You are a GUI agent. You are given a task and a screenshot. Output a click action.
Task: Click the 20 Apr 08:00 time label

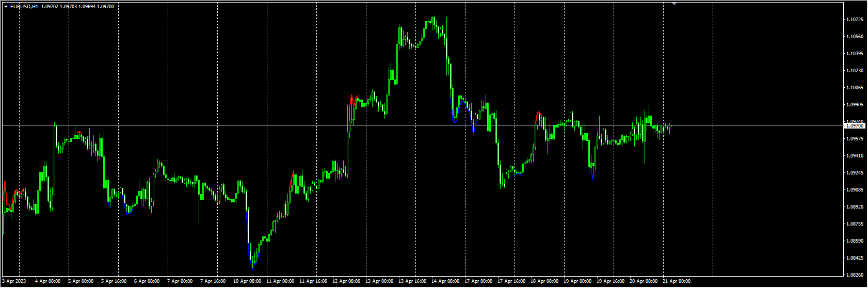(x=644, y=281)
